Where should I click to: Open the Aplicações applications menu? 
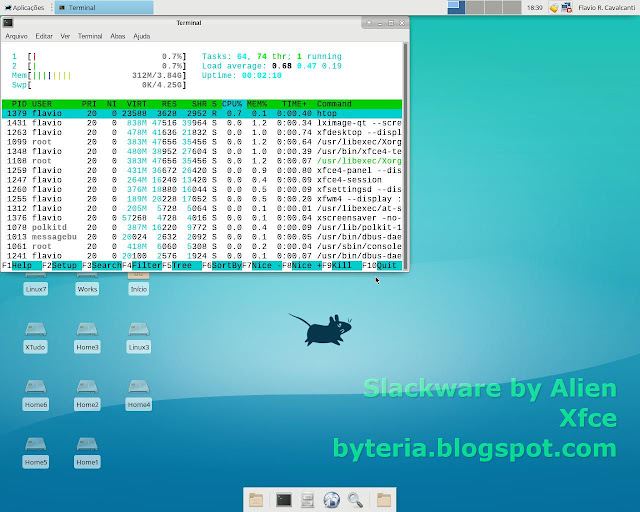tap(24, 8)
